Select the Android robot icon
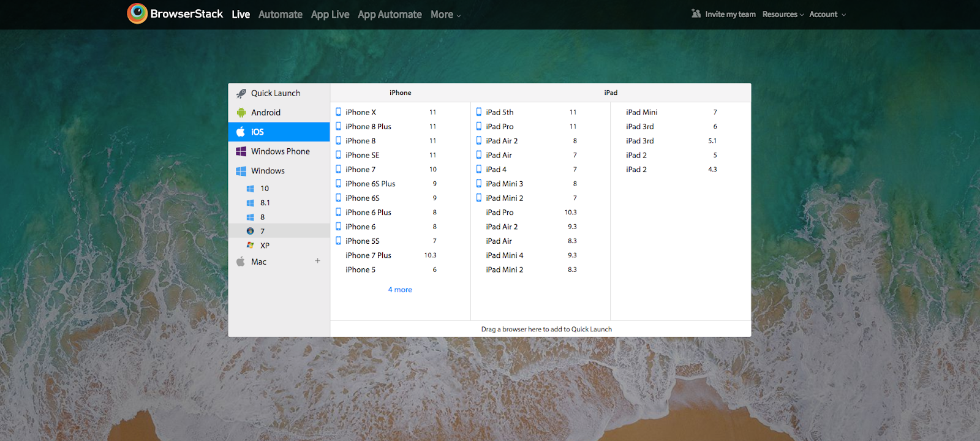Image resolution: width=980 pixels, height=441 pixels. point(241,113)
